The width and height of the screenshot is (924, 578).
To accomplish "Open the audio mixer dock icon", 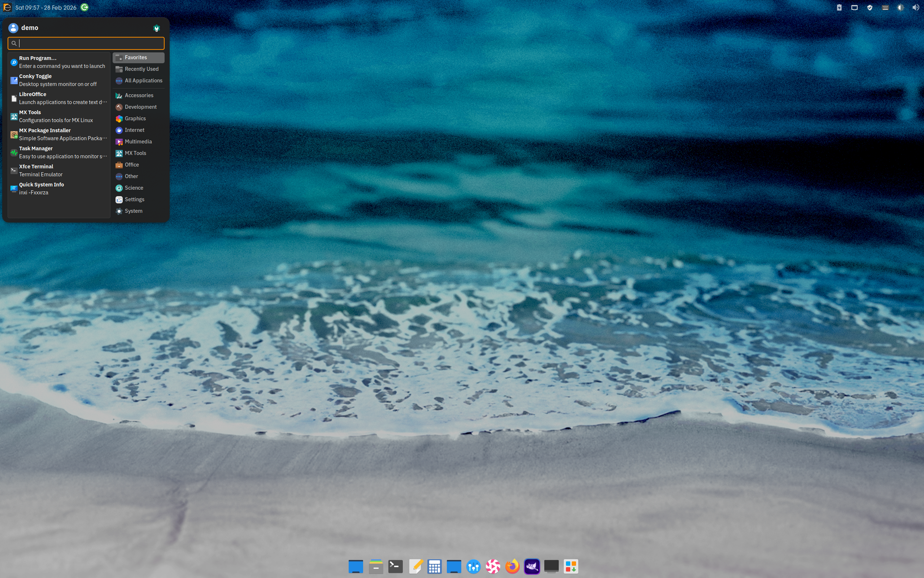I will tap(474, 566).
